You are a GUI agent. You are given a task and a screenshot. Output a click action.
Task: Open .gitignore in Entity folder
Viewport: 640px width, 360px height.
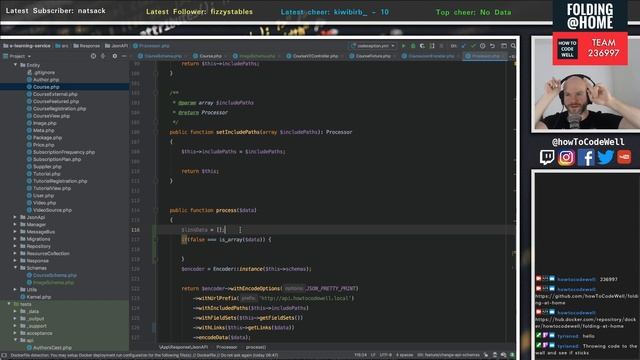coord(44,72)
